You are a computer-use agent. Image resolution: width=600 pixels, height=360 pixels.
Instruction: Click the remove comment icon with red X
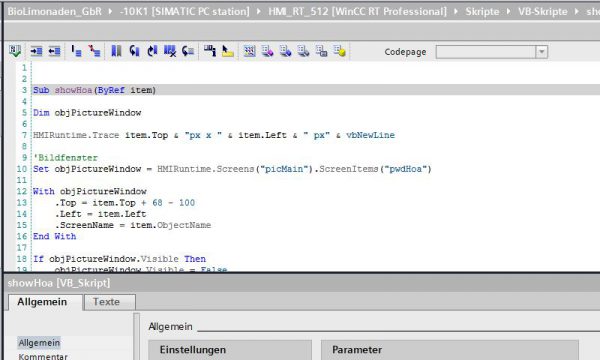tap(94, 51)
